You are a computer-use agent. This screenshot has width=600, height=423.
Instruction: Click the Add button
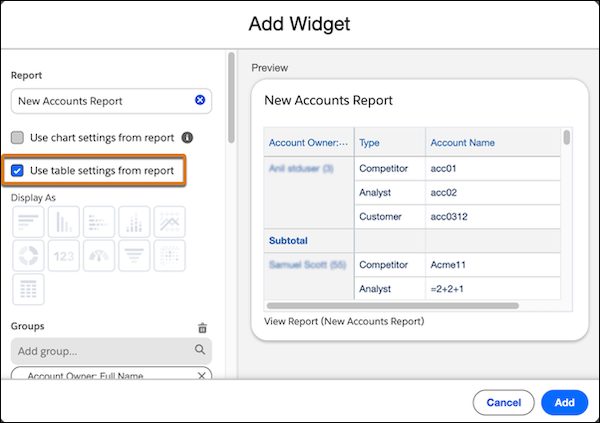(564, 402)
